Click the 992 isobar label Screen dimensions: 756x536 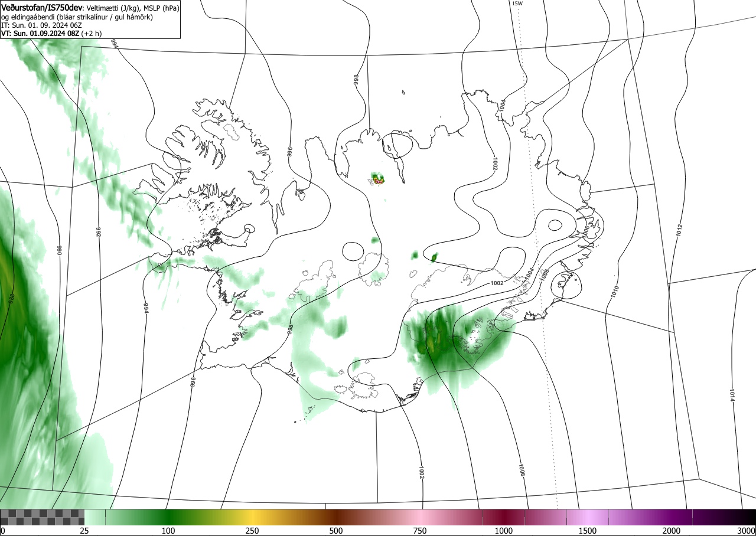99,232
